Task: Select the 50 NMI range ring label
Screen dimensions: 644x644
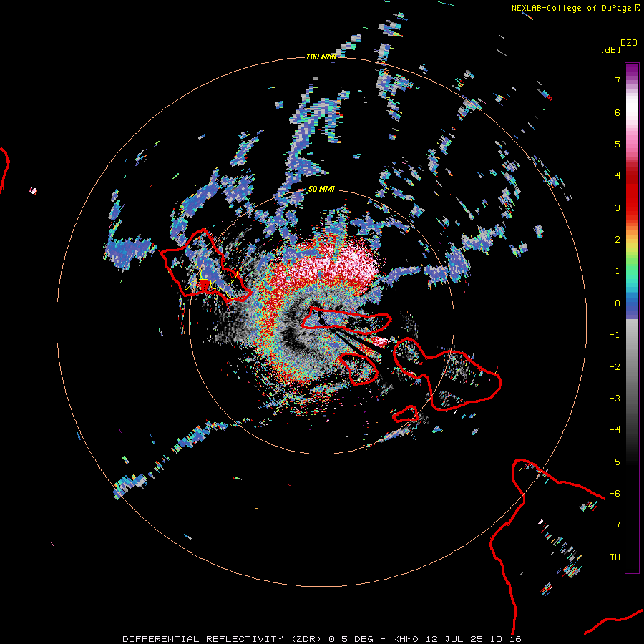Action: (x=321, y=189)
